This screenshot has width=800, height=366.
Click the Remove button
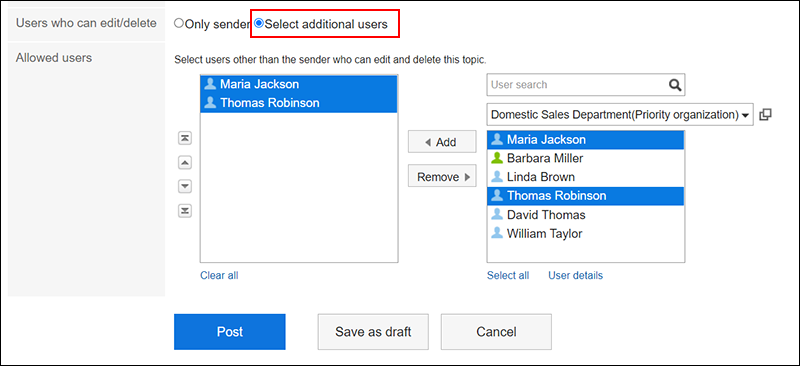pyautogui.click(x=442, y=177)
